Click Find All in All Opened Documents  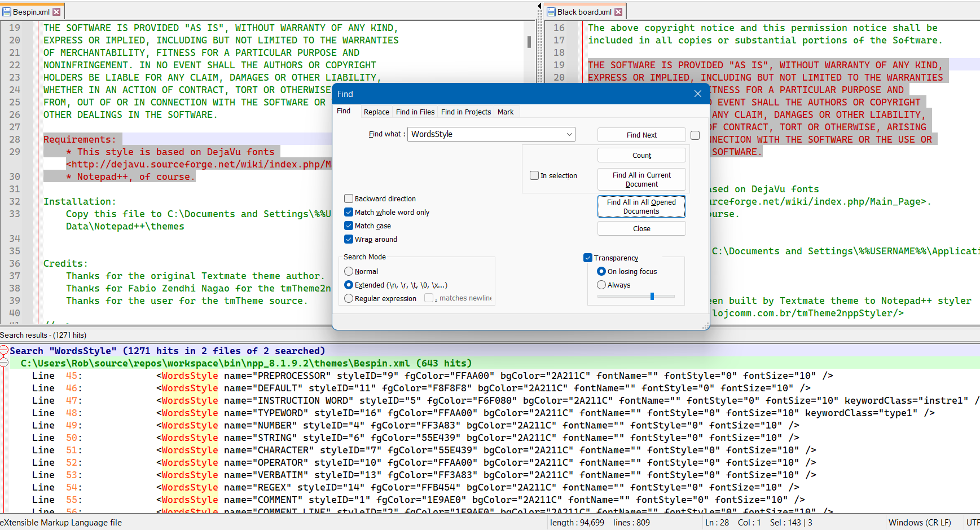pos(641,206)
